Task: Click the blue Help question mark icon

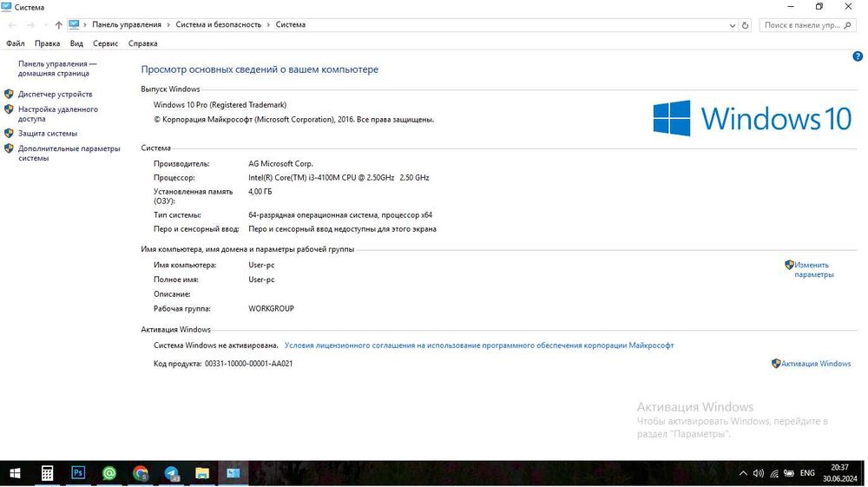Action: [x=858, y=56]
